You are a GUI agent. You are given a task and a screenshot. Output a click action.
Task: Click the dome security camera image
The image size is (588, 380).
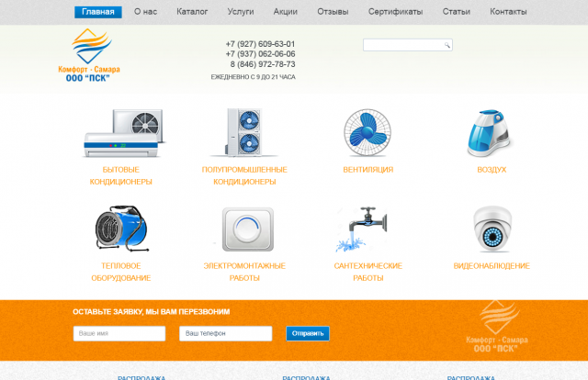click(492, 229)
